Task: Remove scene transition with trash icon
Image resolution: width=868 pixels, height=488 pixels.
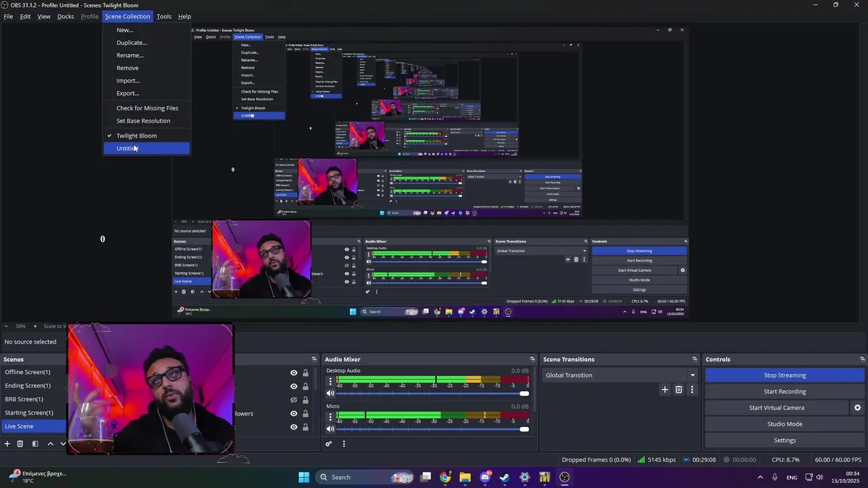Action: [x=679, y=390]
